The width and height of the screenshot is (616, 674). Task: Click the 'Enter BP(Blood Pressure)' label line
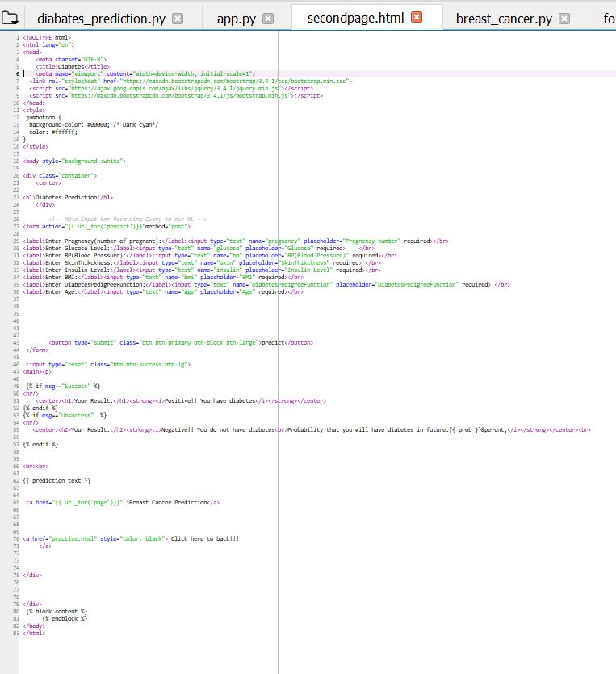pos(210,256)
